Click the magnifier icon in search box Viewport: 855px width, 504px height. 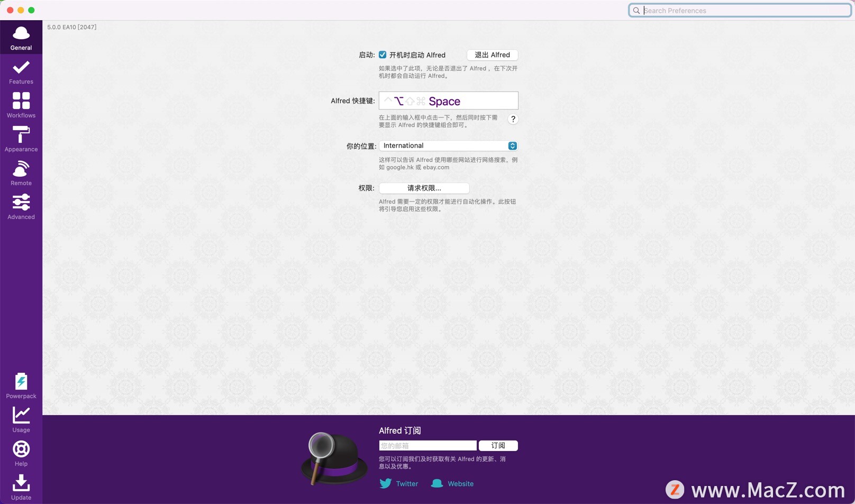point(636,11)
